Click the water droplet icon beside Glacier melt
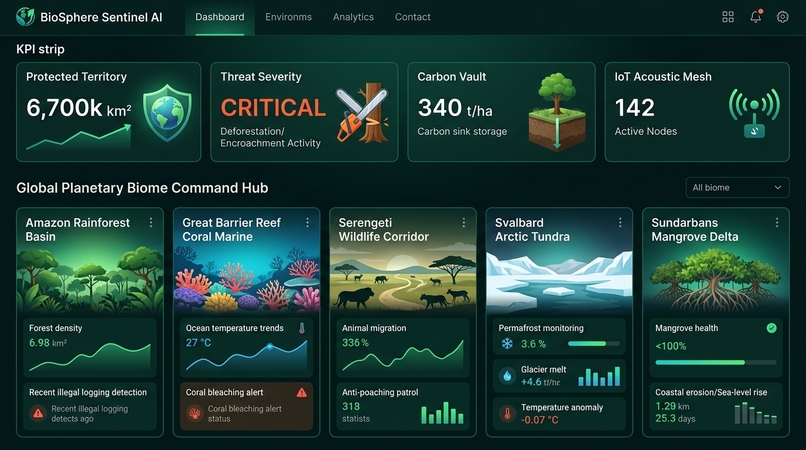The width and height of the screenshot is (806, 450). [507, 376]
